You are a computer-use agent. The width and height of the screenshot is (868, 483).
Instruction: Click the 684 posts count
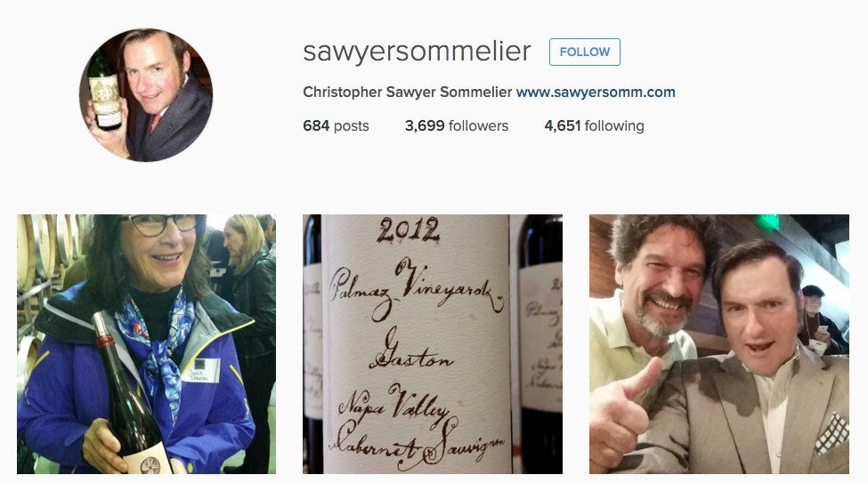coord(336,126)
